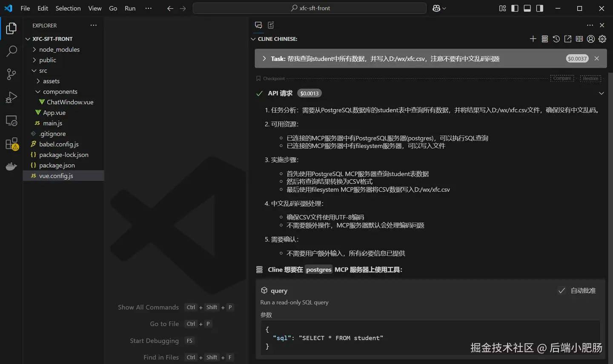Open the Explorer view in activity bar
Image resolution: width=613 pixels, height=364 pixels.
[x=11, y=28]
